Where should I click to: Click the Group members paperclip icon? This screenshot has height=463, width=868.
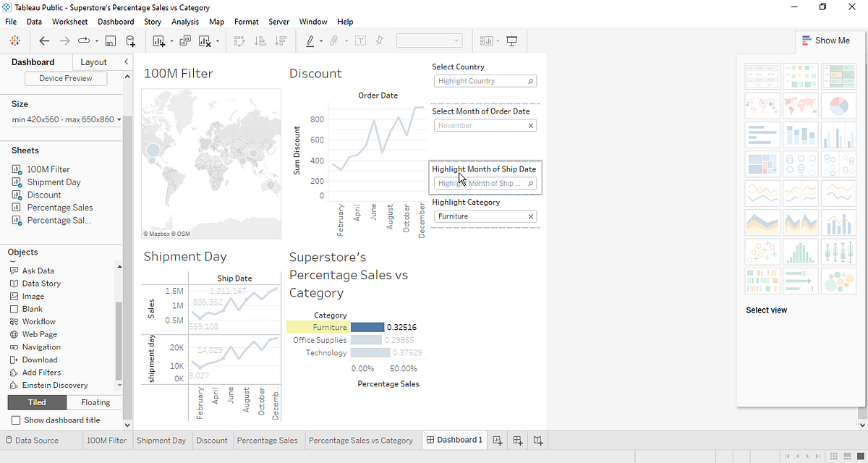point(333,41)
